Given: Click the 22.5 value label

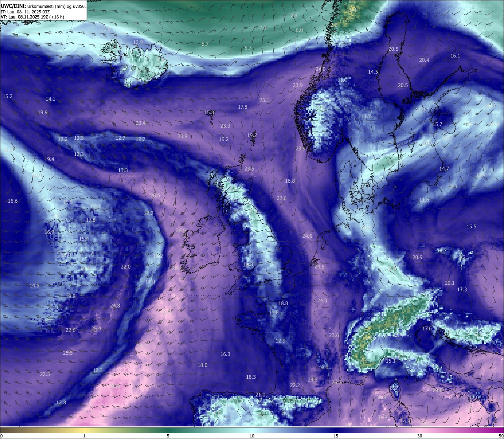Looking at the screenshot, I should tap(45, 374).
